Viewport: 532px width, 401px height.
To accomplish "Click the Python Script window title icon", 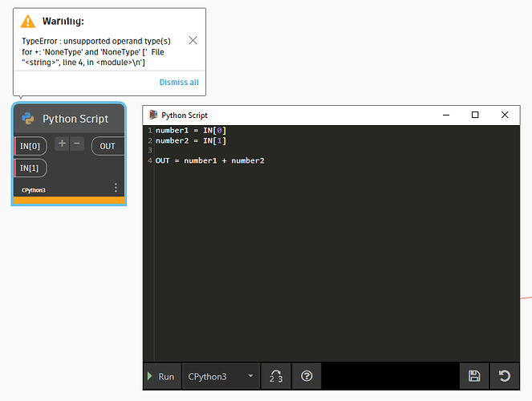I will point(153,115).
